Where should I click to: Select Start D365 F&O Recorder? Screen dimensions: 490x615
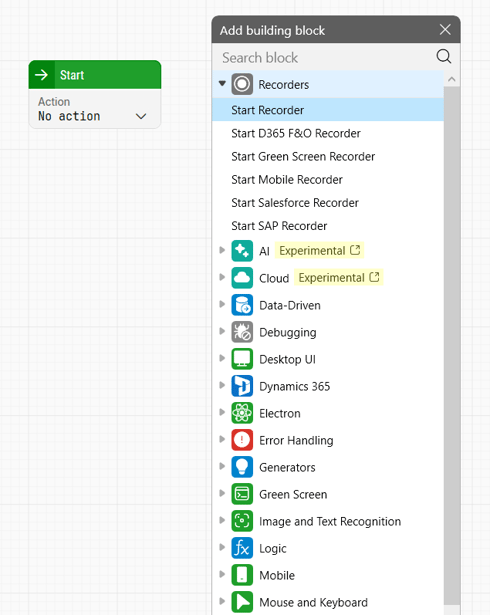(328, 133)
